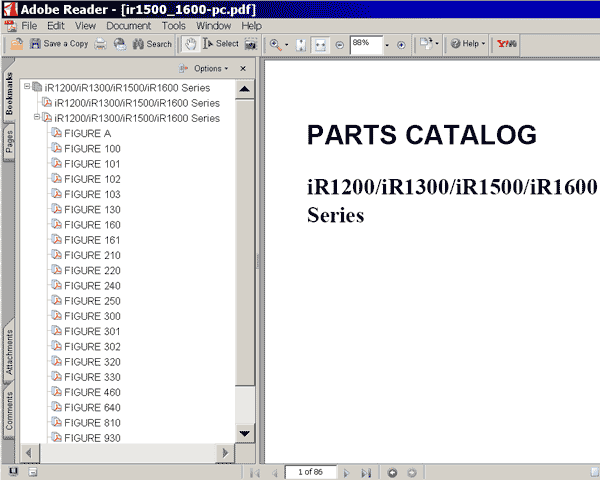Switch to the Bookmarks side tab
This screenshot has height=480, width=600.
tap(9, 93)
